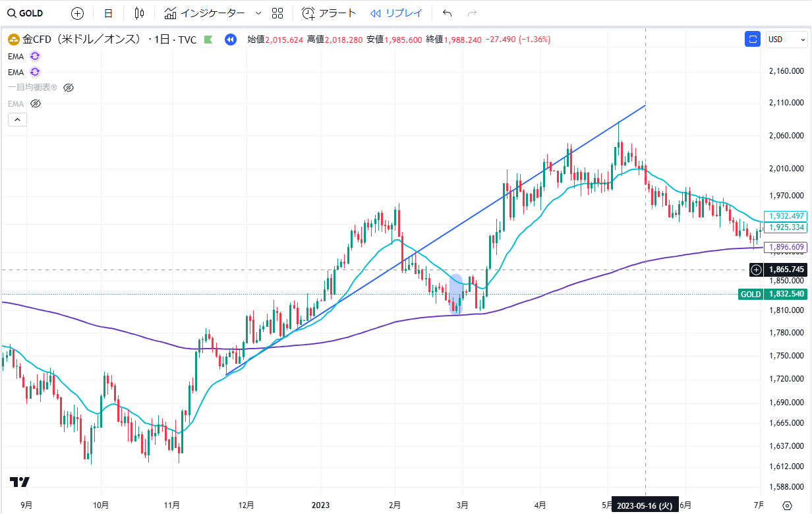
Task: Show the hidden 一目均衡表 indicator
Action: tap(69, 88)
